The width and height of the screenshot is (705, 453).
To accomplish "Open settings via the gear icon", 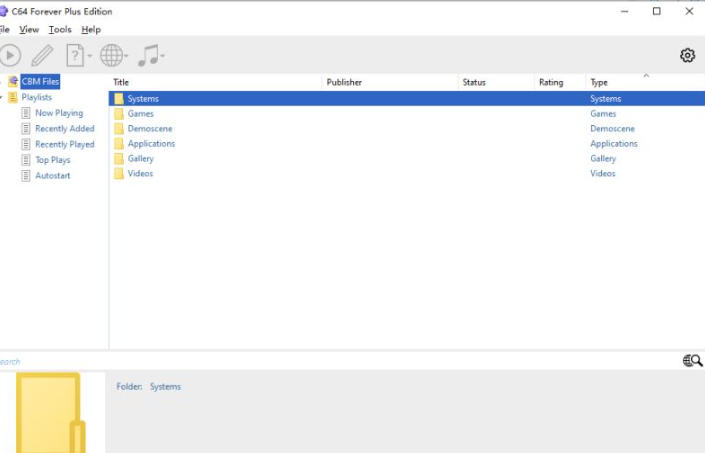I will click(687, 56).
